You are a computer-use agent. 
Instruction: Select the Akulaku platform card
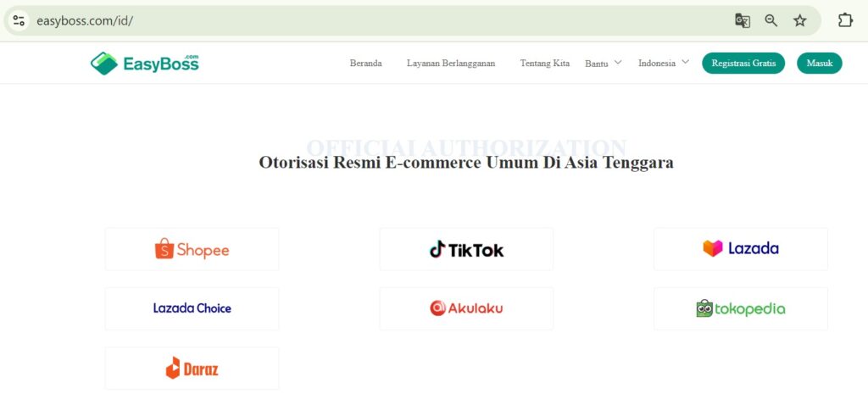click(x=466, y=308)
